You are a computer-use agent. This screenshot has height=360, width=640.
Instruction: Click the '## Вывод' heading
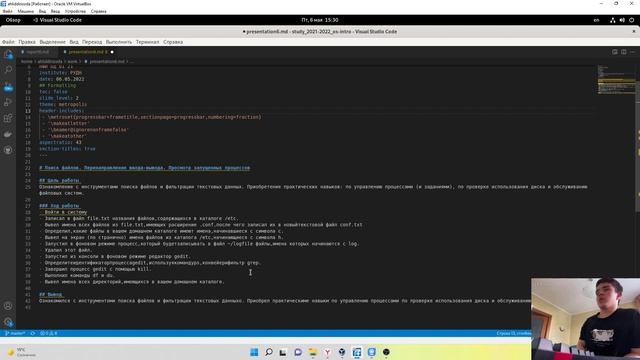click(x=51, y=294)
